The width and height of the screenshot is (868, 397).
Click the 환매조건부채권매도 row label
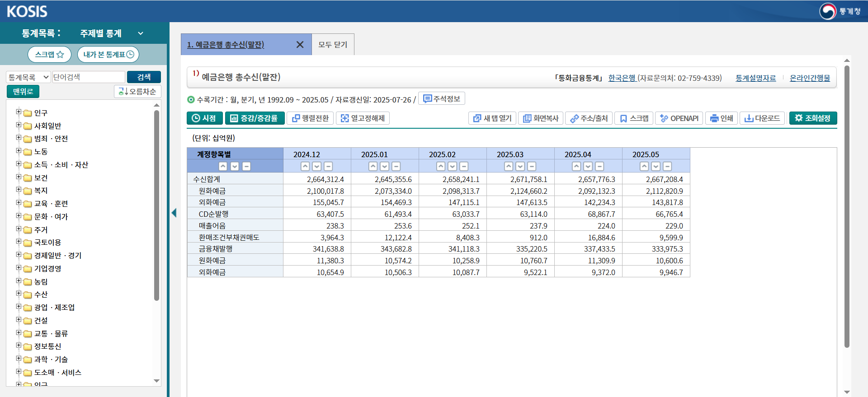pos(229,238)
